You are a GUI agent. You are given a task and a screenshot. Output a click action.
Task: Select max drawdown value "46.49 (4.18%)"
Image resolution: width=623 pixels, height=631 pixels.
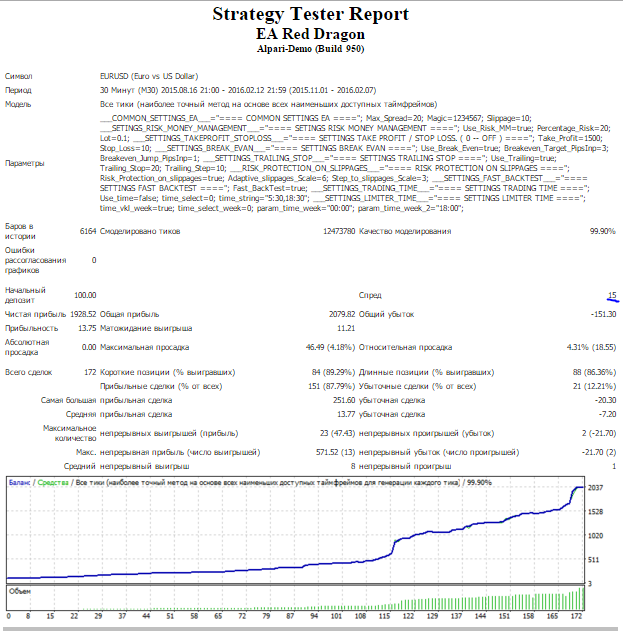[330, 347]
